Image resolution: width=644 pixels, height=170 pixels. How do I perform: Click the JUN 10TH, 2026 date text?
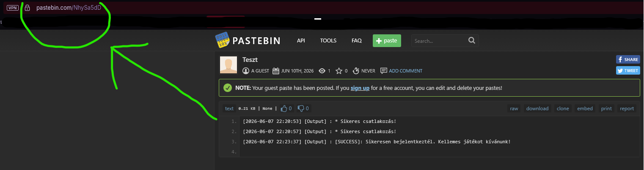297,71
